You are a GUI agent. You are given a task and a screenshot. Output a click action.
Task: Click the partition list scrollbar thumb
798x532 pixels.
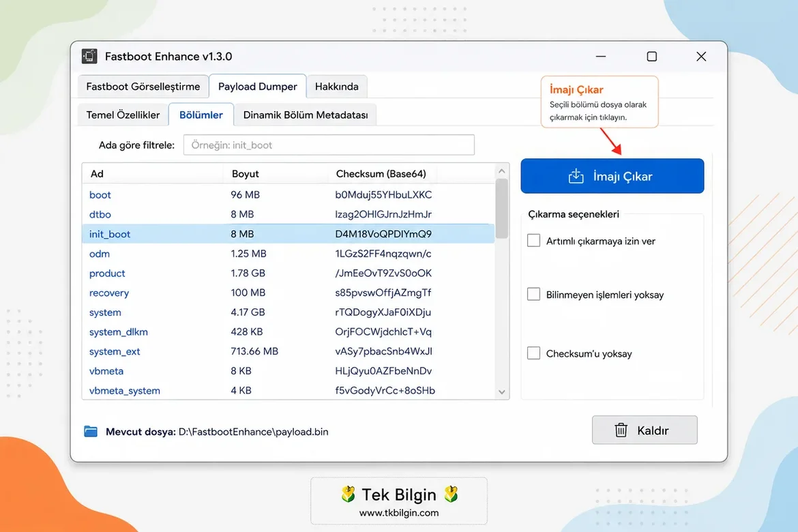[501, 208]
